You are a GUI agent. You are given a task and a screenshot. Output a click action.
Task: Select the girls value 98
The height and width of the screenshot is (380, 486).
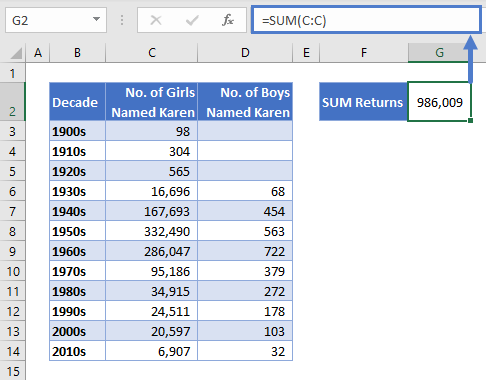pos(152,131)
